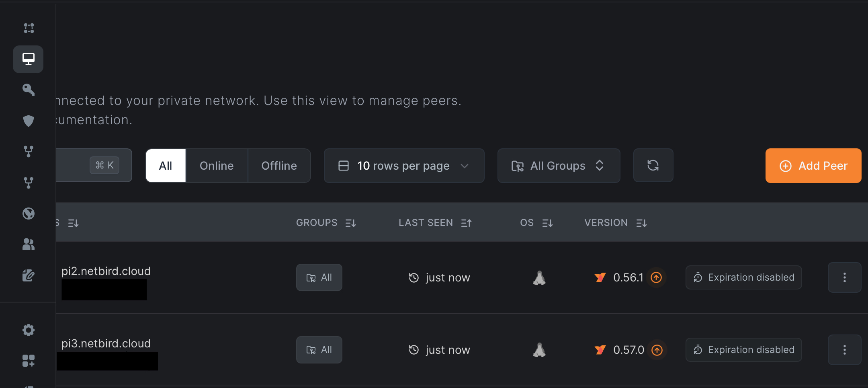Show only Online peers

pyautogui.click(x=217, y=166)
